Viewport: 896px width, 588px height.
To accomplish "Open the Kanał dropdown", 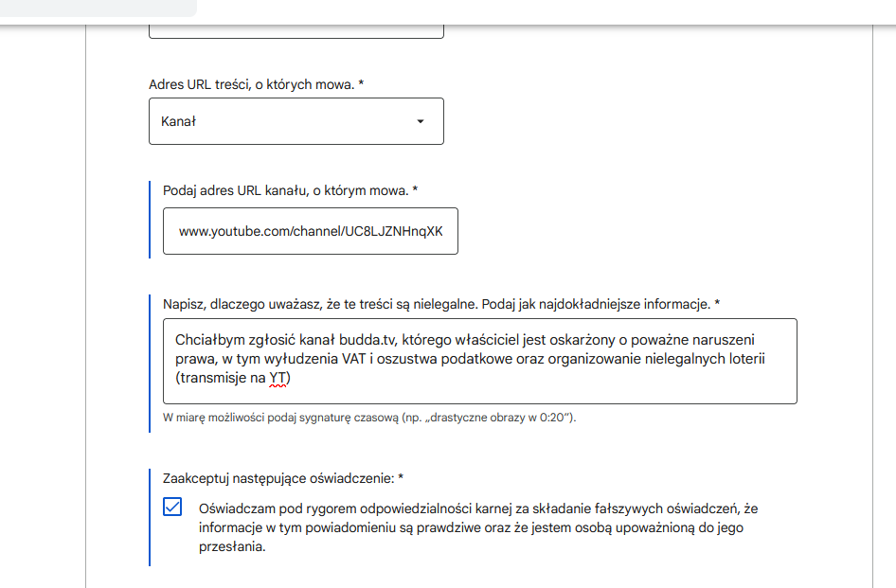I will click(x=296, y=121).
